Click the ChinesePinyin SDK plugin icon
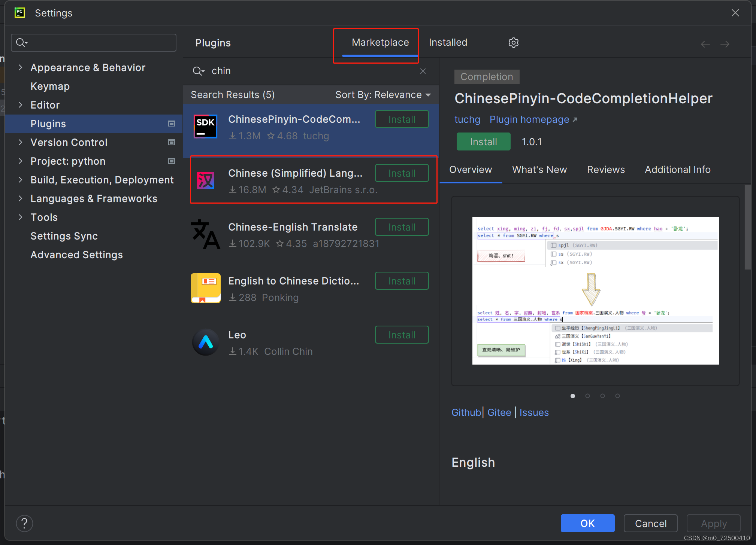756x545 pixels. 205,127
